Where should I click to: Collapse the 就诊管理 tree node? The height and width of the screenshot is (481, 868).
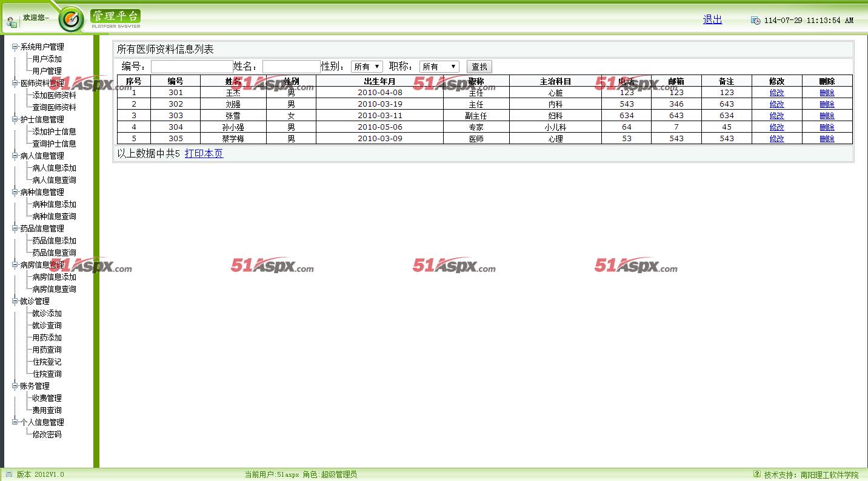coord(15,301)
